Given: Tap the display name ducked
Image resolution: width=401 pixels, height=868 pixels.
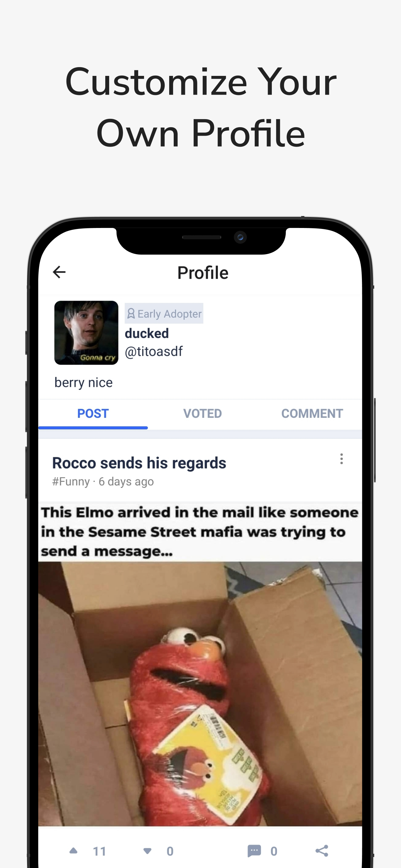Looking at the screenshot, I should (x=147, y=333).
